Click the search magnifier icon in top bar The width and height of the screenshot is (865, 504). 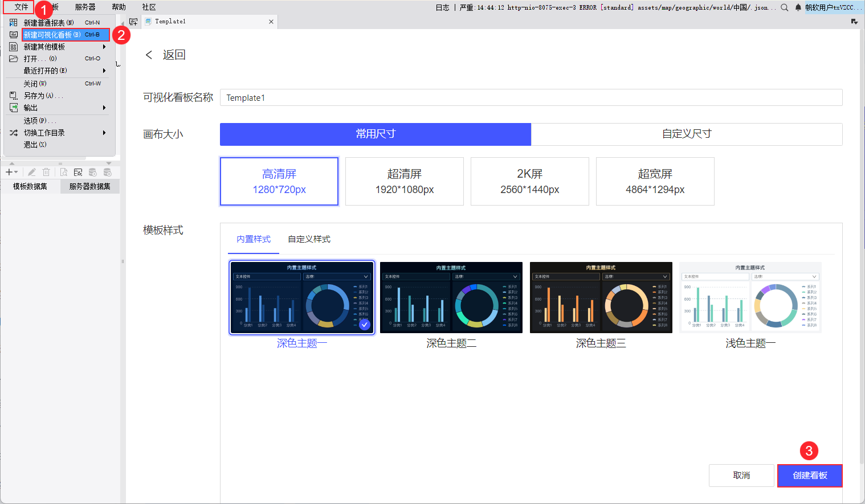click(x=785, y=7)
